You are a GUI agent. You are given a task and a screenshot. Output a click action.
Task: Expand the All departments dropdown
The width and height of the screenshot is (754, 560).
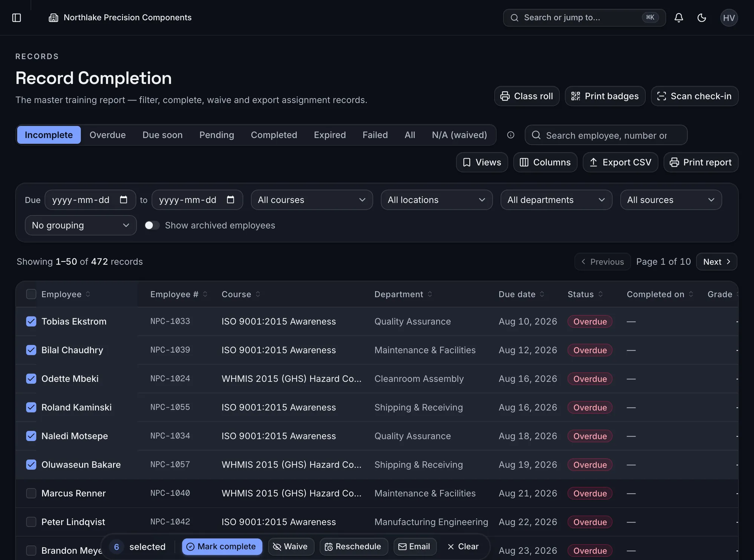click(x=556, y=200)
